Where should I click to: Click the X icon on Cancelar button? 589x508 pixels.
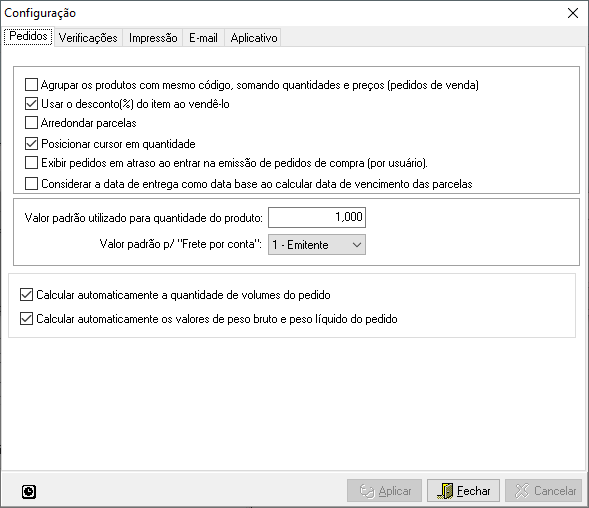(x=522, y=491)
